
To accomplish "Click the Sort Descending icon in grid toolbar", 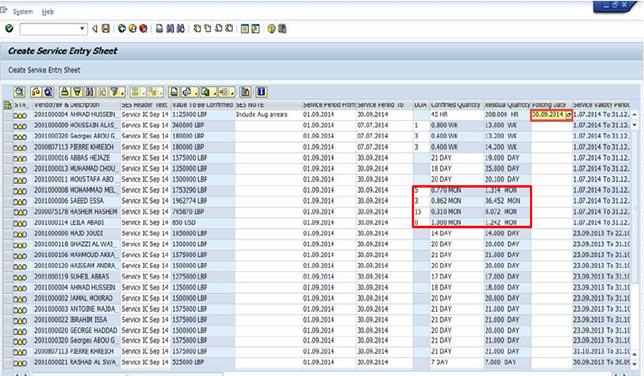I will click(77, 92).
